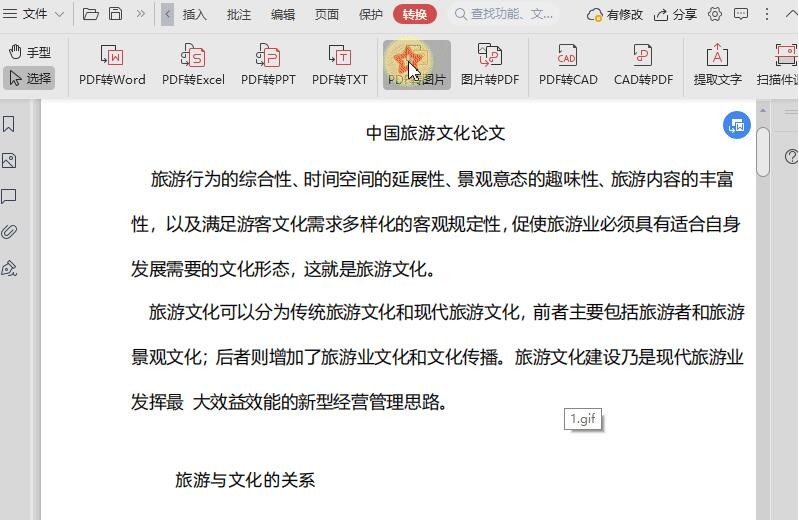Click the scrollbar up arrow
799x520 pixels.
[762, 110]
